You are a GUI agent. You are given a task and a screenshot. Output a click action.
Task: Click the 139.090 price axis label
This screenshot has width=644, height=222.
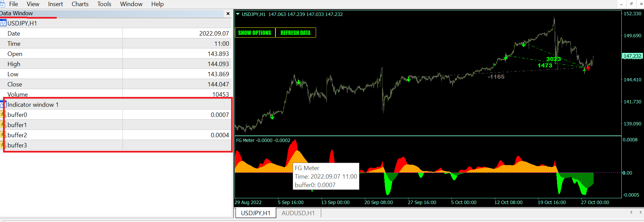(x=632, y=124)
